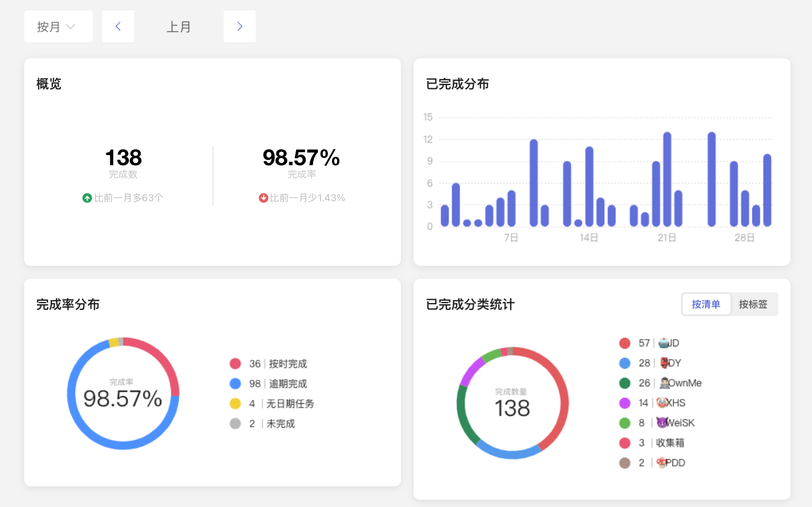Open the 按月 period dropdown
812x507 pixels.
pyautogui.click(x=58, y=26)
